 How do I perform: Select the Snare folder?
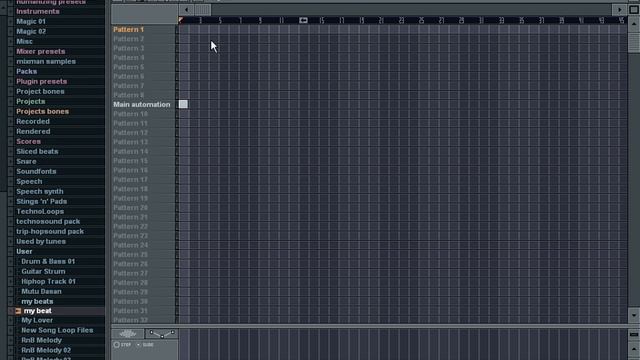click(26, 161)
